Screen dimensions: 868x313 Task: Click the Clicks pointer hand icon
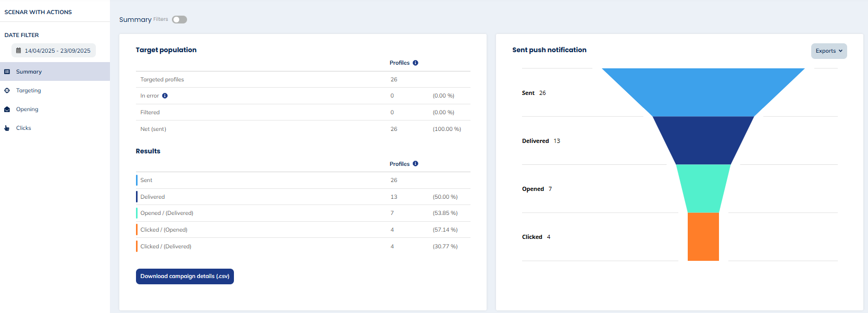(x=7, y=128)
